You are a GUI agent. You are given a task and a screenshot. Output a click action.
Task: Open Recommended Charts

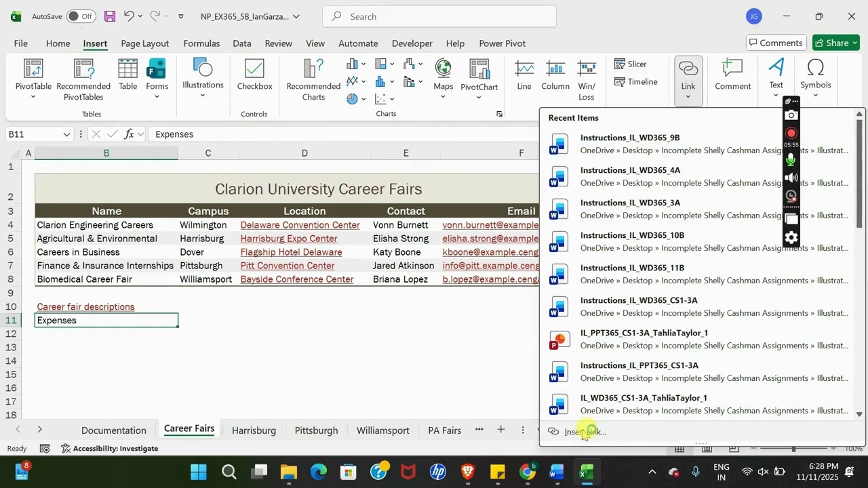313,79
